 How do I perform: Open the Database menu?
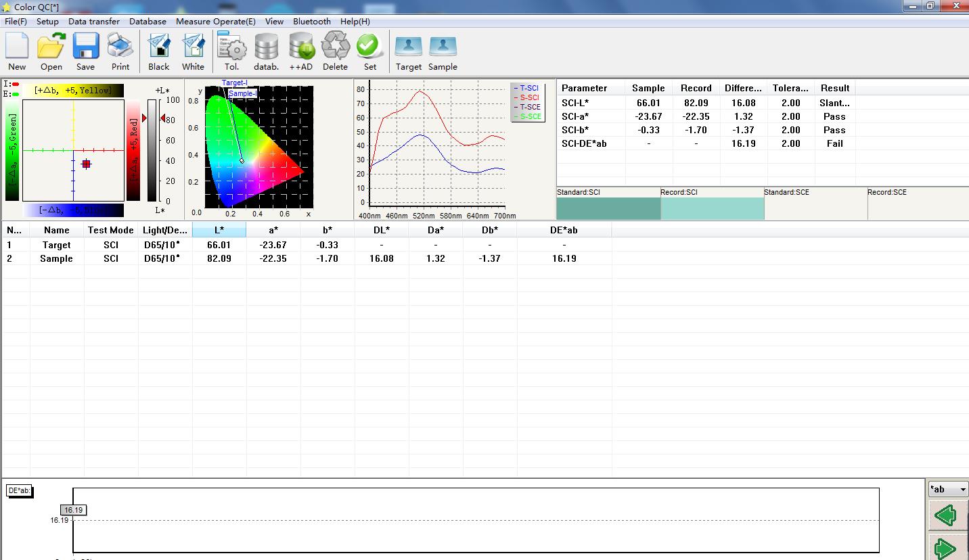148,22
